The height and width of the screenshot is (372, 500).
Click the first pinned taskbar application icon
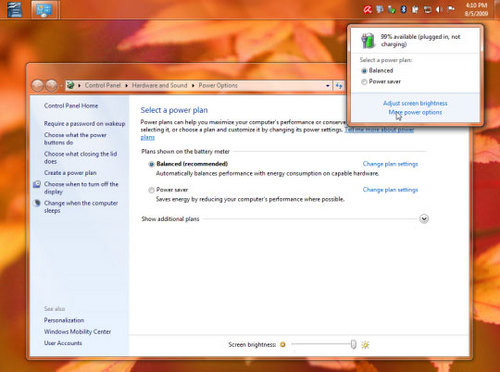pos(15,9)
